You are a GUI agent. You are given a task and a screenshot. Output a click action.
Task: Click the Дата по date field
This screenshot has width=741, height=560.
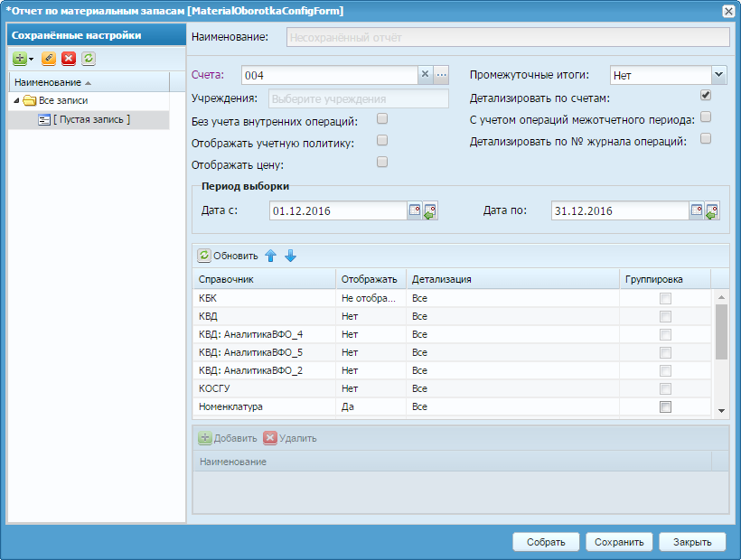620,210
